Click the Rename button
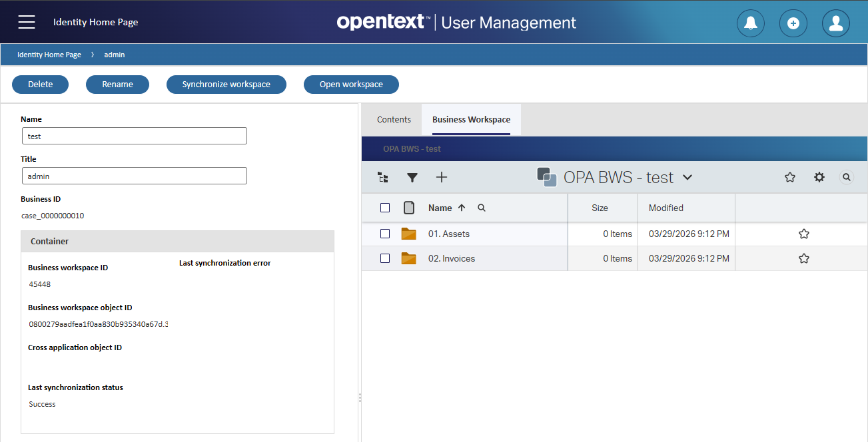The height and width of the screenshot is (442, 868). [x=117, y=85]
